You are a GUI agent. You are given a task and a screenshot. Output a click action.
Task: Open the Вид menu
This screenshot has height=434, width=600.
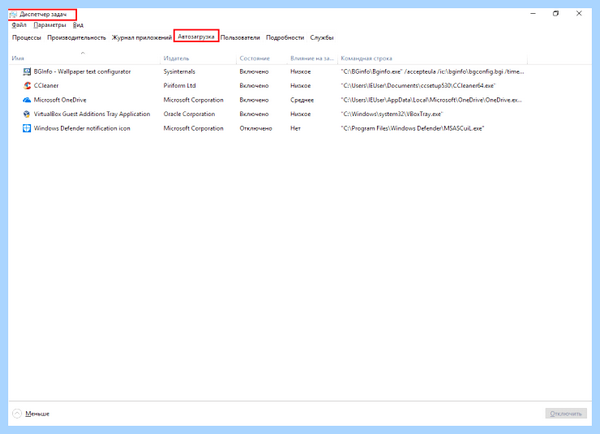tap(78, 25)
